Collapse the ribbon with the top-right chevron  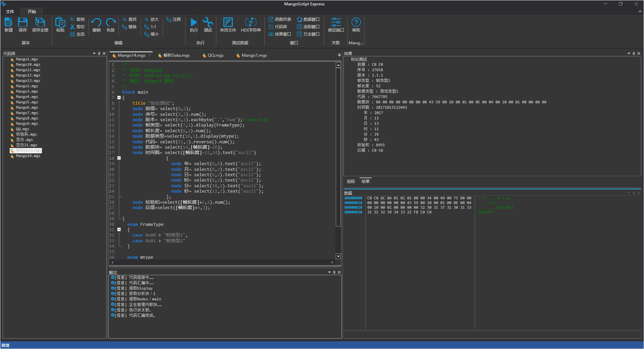[x=640, y=11]
